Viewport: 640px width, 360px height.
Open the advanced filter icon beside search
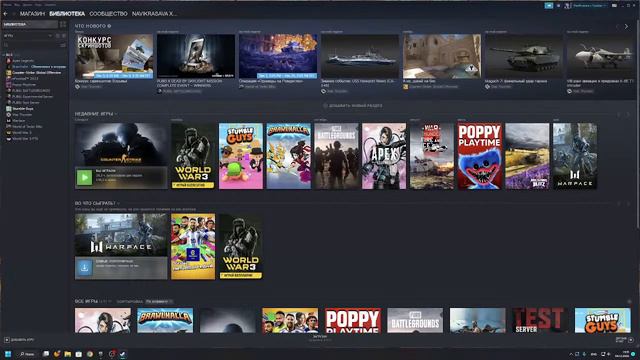(63, 45)
